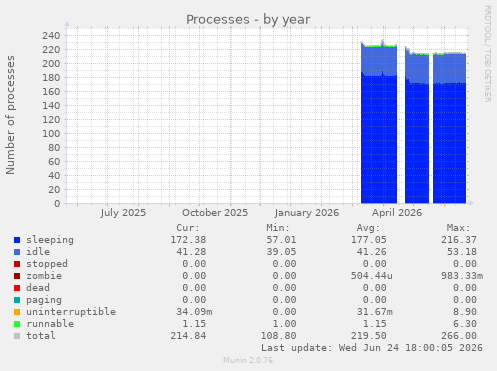
Task: Click the 'runnable' legend label
Action: [50, 324]
